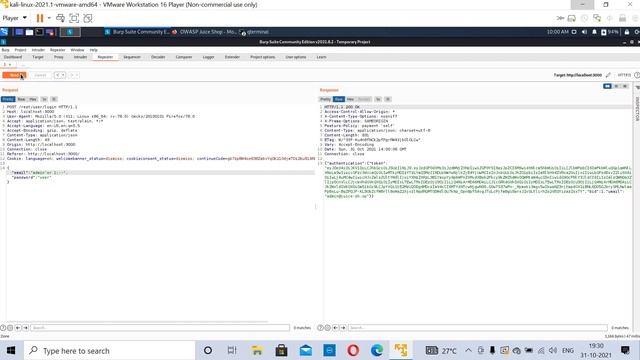Enter VMware full screen mode icon
Image resolution: width=640 pixels, height=360 pixels.
tap(74, 18)
